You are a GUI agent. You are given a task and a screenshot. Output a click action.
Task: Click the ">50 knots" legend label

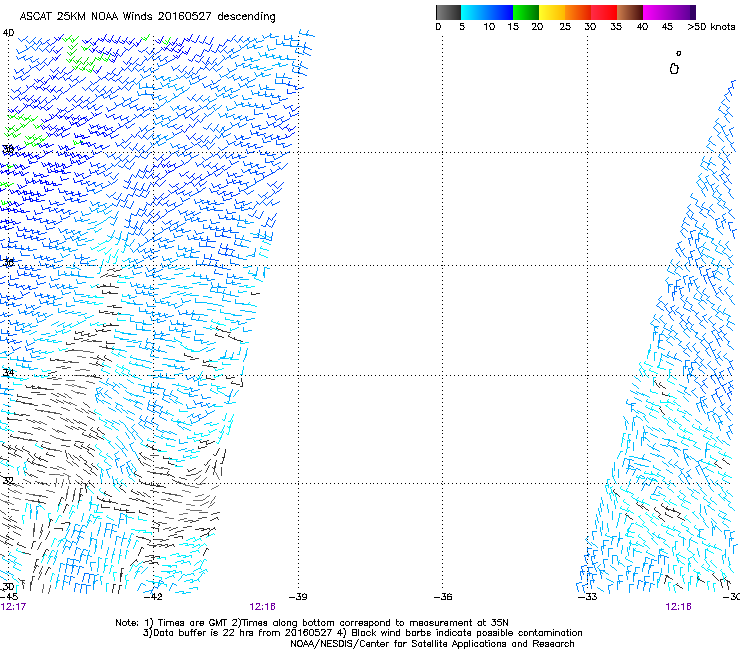(x=711, y=27)
